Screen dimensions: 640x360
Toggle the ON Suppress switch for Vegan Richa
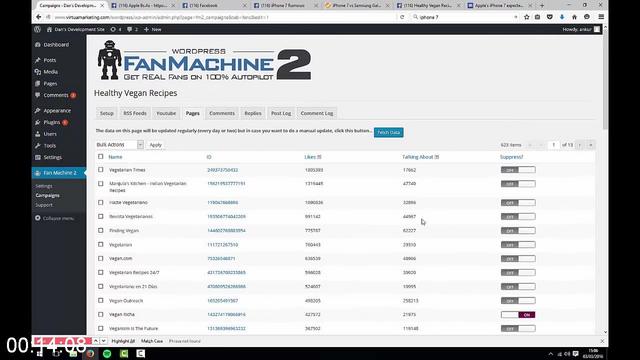[x=518, y=315]
